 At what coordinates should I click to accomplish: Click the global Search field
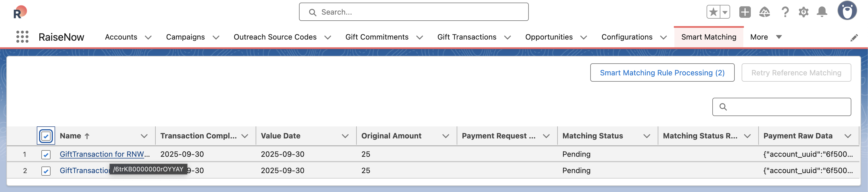(414, 12)
